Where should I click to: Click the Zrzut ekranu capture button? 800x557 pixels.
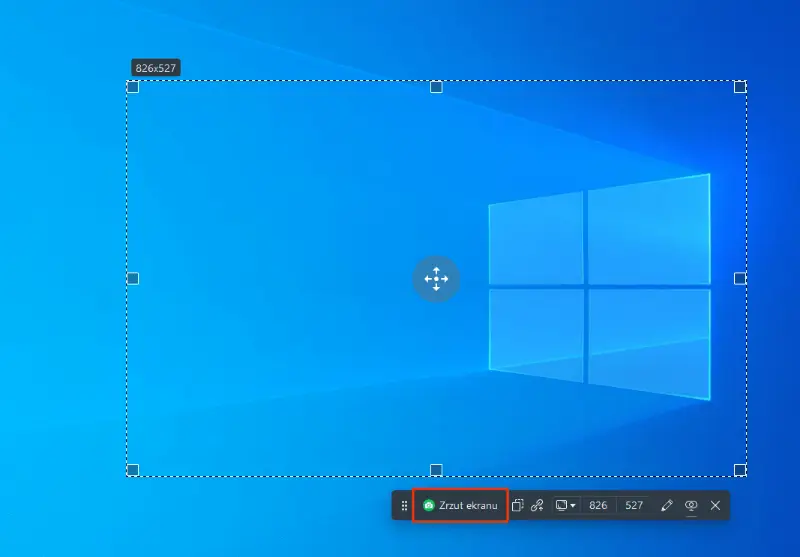[460, 506]
